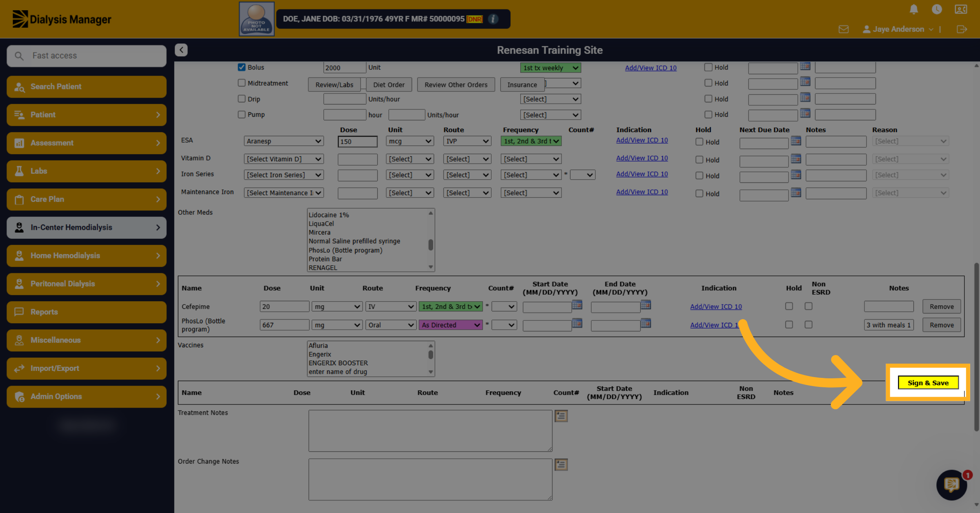The width and height of the screenshot is (980, 513).
Task: Open Cefepime start date calendar
Action: click(577, 305)
